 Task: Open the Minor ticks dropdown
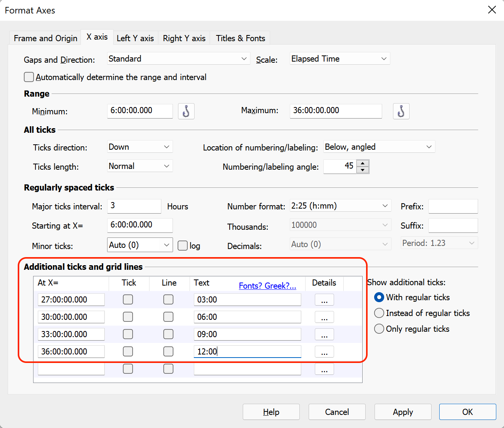(x=140, y=245)
